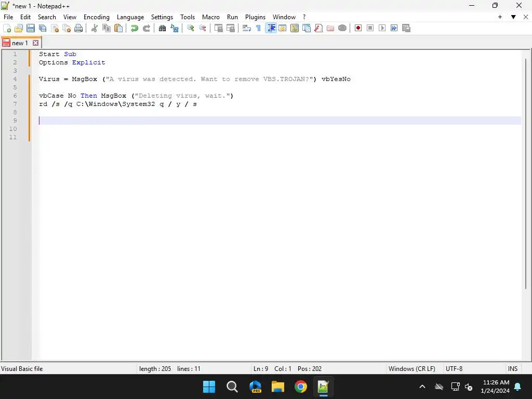
Task: Toggle the Show Indent Guide icon
Action: pos(271,28)
